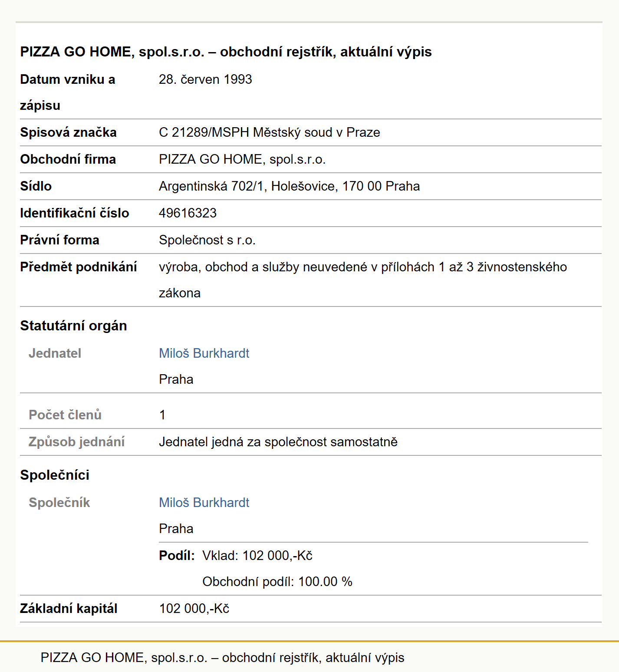Click the Identifikační číslo label

coord(75,213)
